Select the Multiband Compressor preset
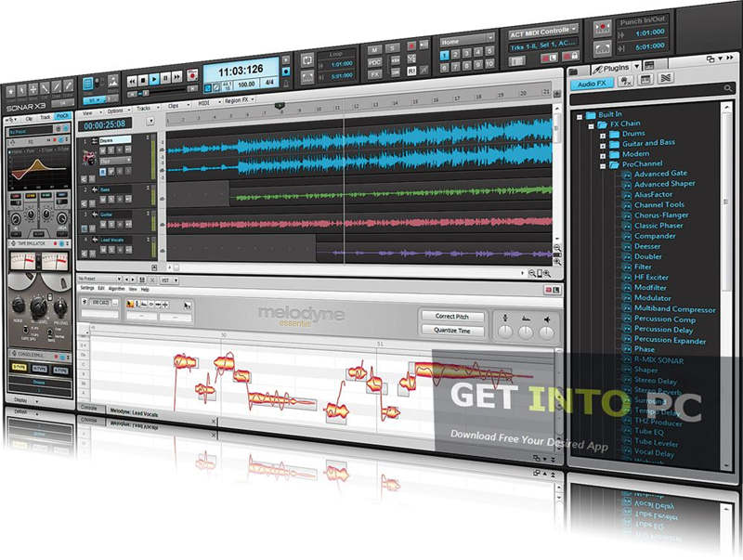 coord(675,309)
